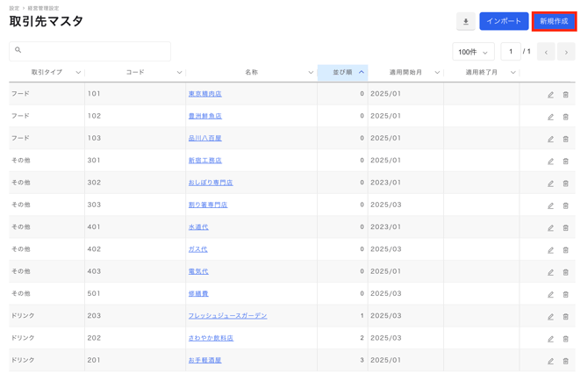Delete row 301 with trash icon

565,162
